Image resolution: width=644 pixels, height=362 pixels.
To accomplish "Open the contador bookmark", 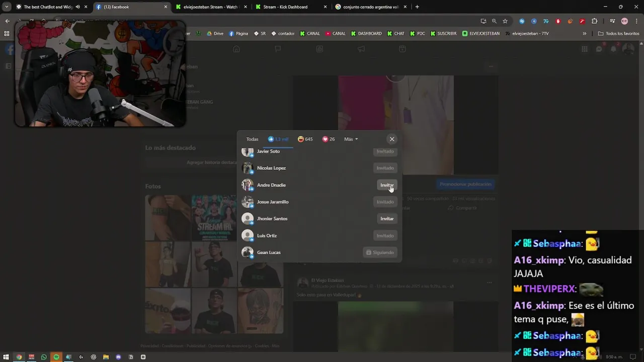I will click(x=283, y=34).
